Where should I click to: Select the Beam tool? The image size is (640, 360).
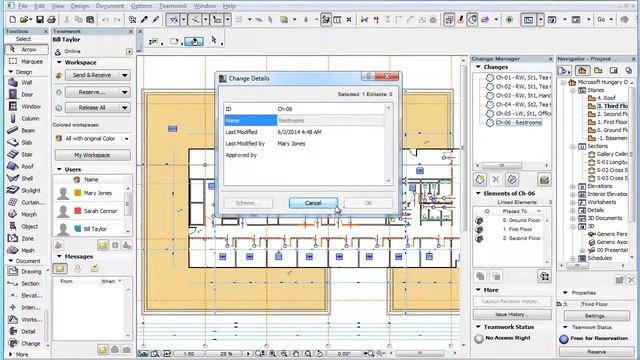coord(26,131)
